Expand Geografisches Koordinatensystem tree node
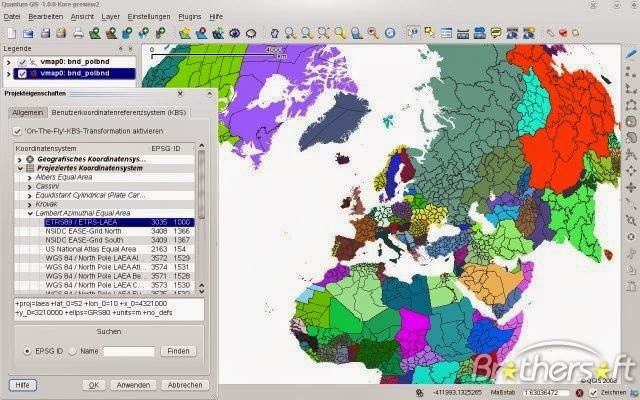This screenshot has height=400, width=640. (19, 160)
